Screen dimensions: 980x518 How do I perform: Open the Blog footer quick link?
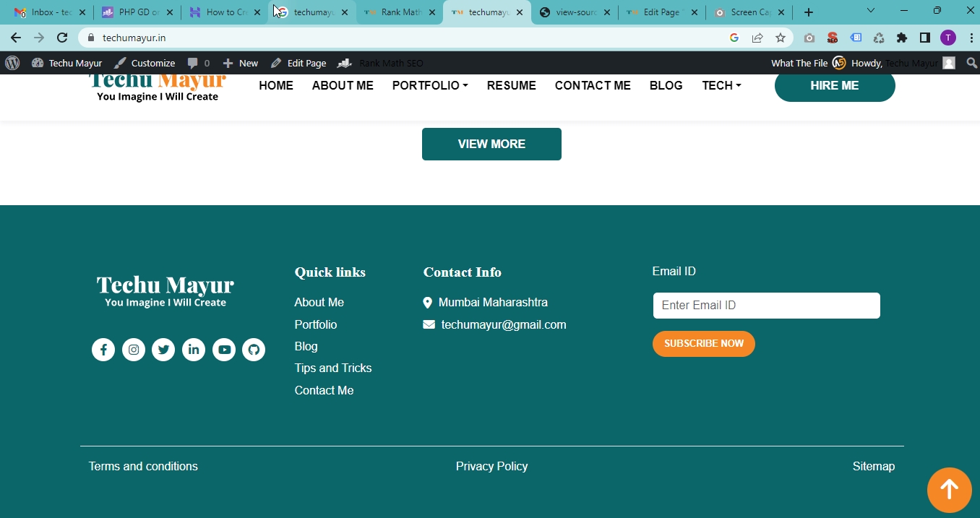[306, 346]
